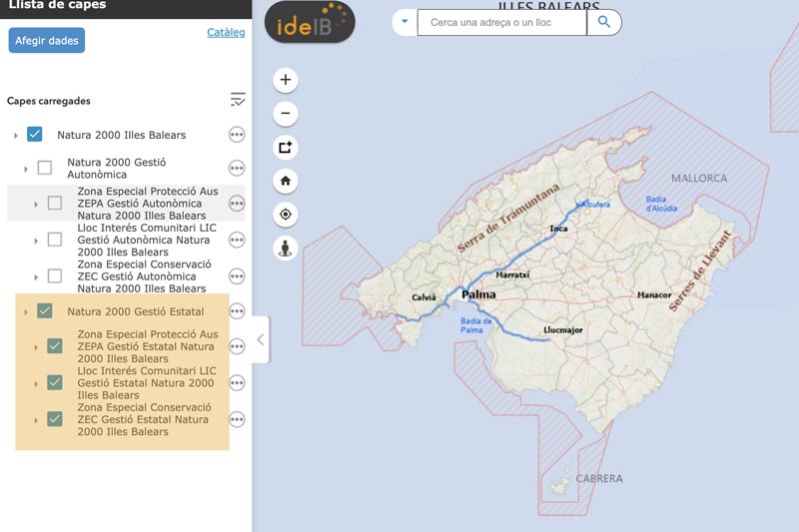Open the street view pegman tool
This screenshot has height=532, width=799.
(x=286, y=249)
